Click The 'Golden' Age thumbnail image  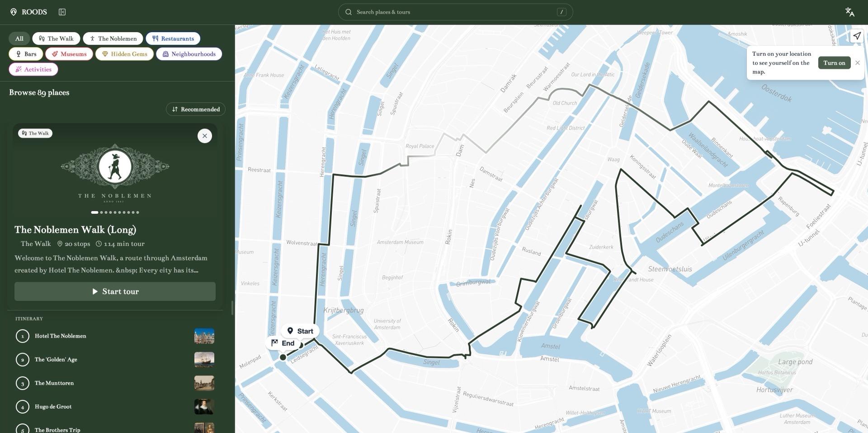pyautogui.click(x=204, y=360)
